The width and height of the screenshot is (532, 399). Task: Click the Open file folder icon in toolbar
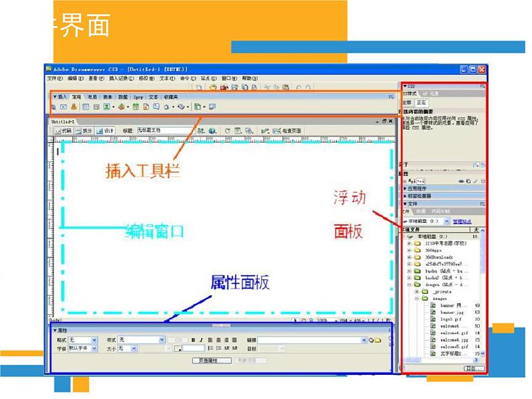click(212, 88)
